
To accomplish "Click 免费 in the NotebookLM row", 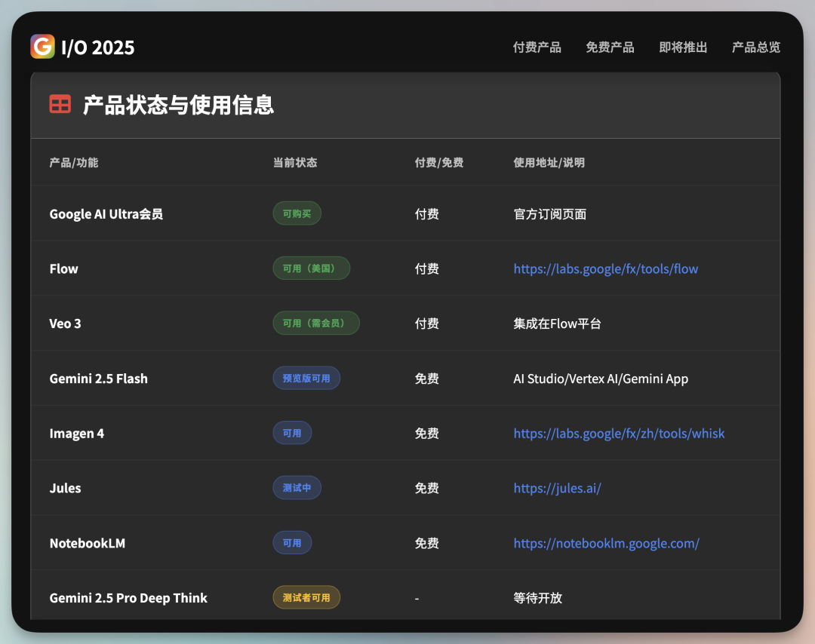I will [426, 543].
